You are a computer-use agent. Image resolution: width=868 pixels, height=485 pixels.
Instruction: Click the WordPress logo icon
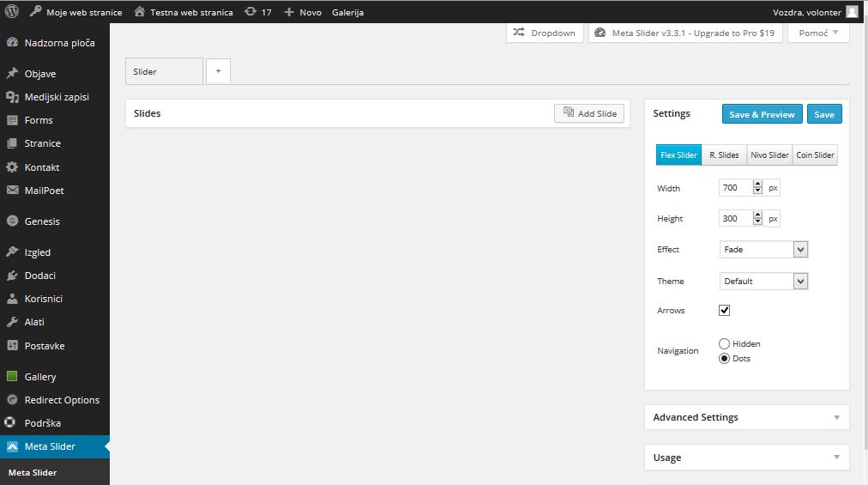click(12, 11)
